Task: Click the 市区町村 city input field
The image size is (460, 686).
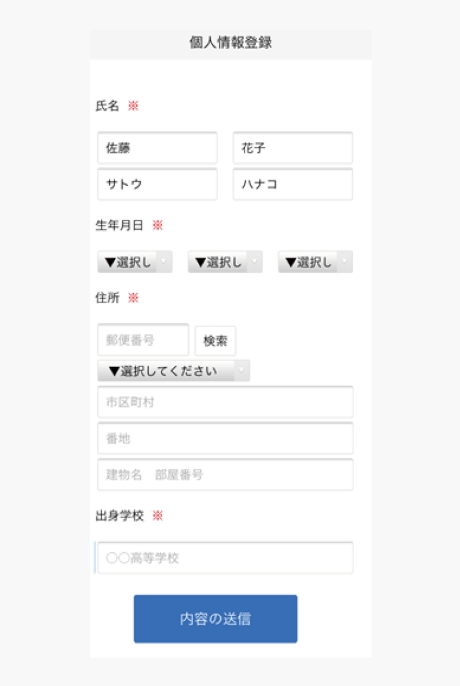Action: click(225, 402)
